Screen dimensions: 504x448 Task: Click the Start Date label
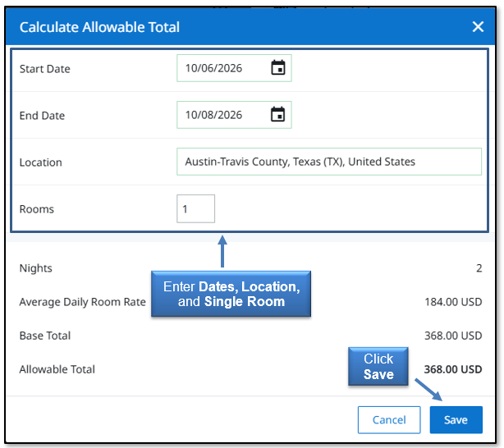[x=45, y=69]
